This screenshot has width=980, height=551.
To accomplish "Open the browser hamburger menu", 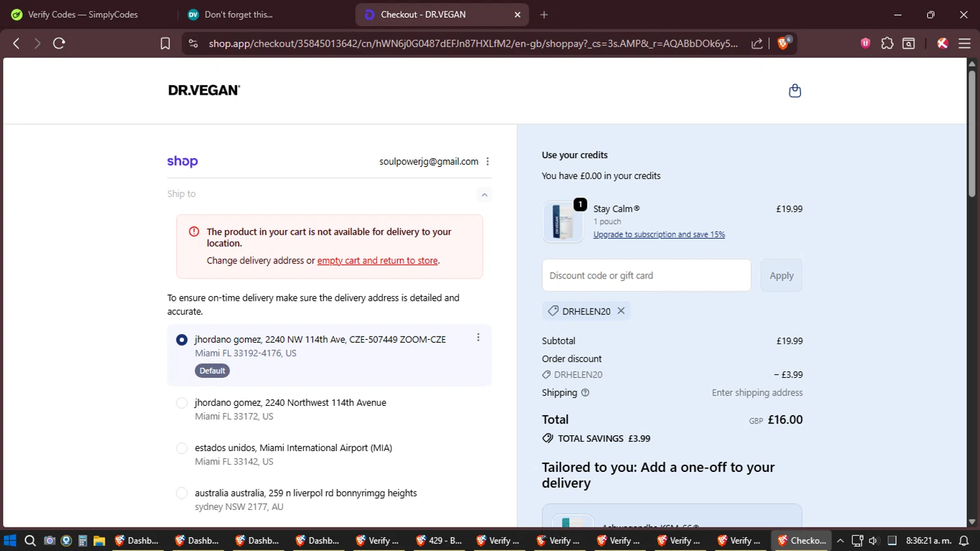I will click(x=964, y=43).
